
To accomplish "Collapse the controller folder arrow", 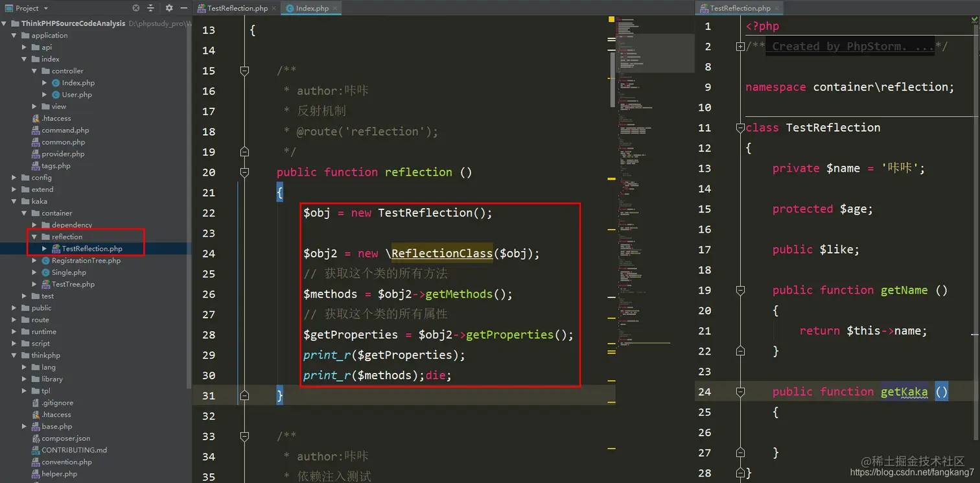I will tap(35, 71).
